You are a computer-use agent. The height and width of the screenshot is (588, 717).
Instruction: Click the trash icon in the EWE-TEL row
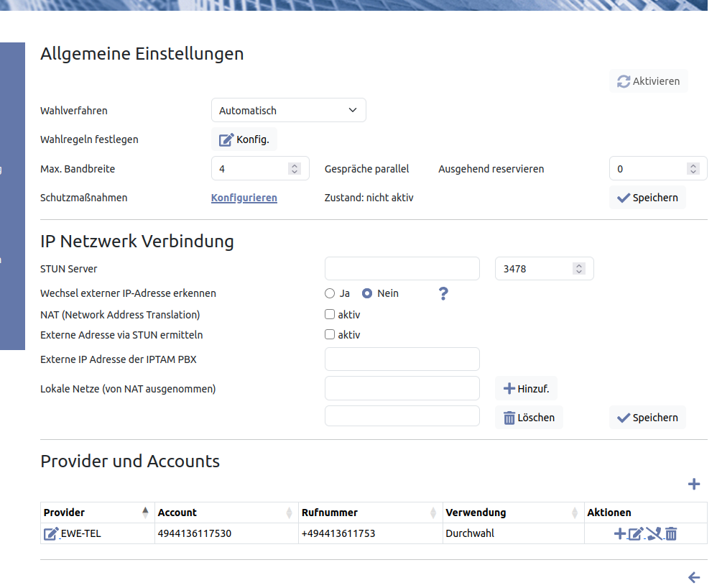pyautogui.click(x=671, y=533)
